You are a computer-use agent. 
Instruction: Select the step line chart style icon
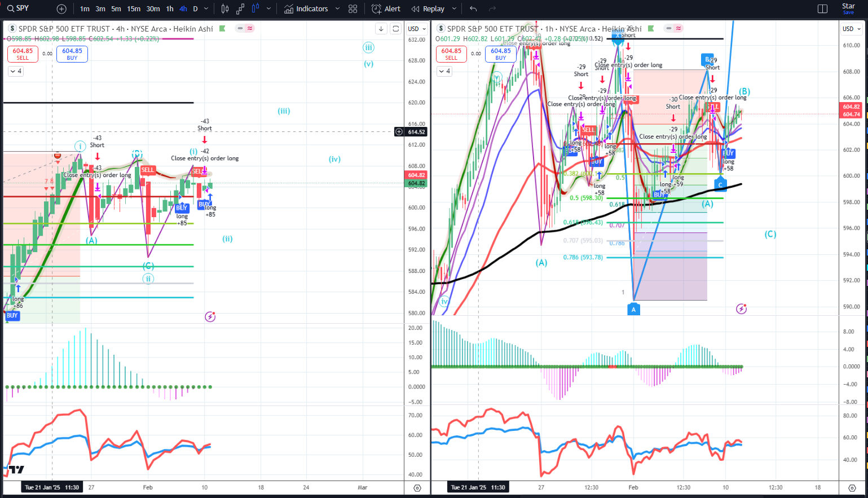240,9
